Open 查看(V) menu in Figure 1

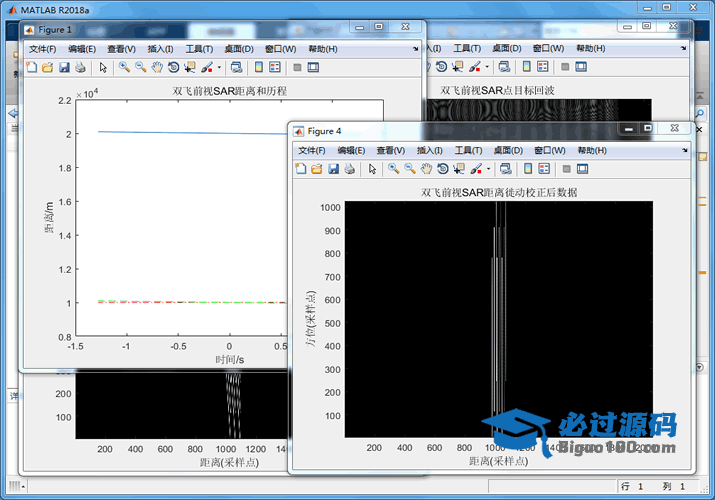point(121,49)
